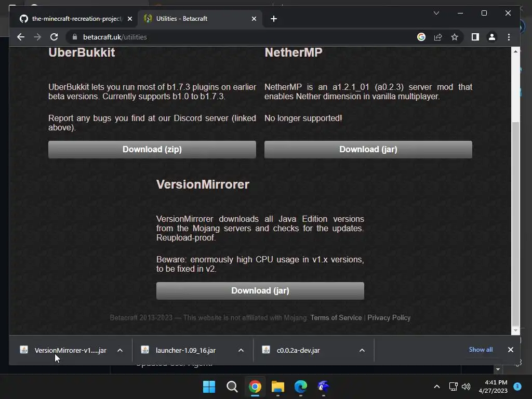Image resolution: width=532 pixels, height=399 pixels.
Task: Maximize the Chrome window
Action: point(484,13)
